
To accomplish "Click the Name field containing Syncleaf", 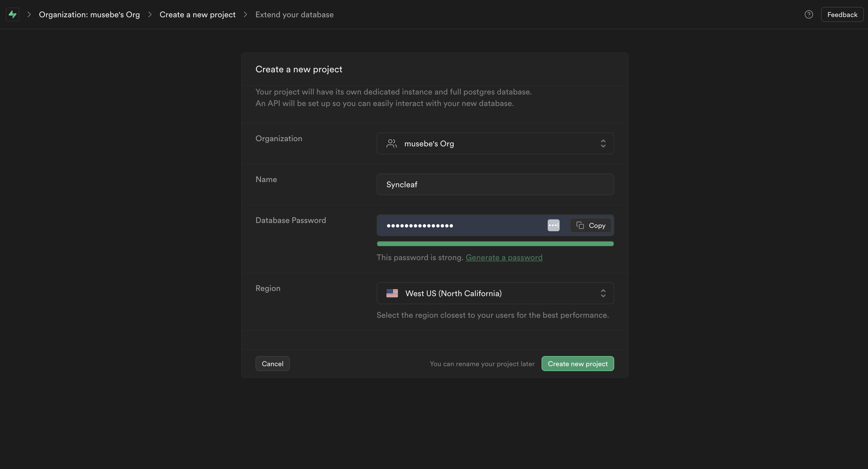I will (x=495, y=184).
